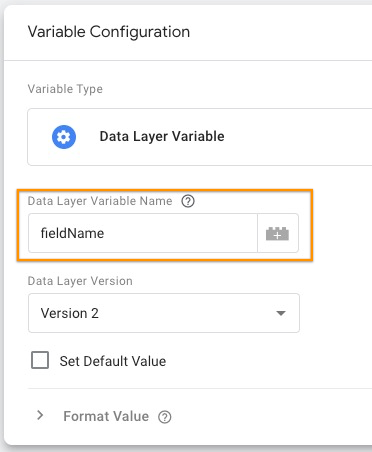This screenshot has height=452, width=372.
Task: Click empty area right of the variable type name
Action: pyautogui.click(x=297, y=137)
